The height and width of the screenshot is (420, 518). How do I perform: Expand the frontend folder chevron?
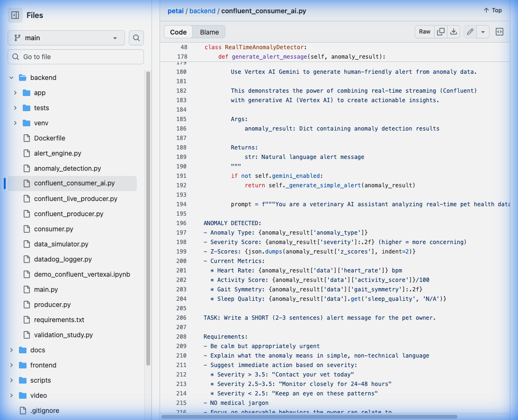(x=11, y=365)
